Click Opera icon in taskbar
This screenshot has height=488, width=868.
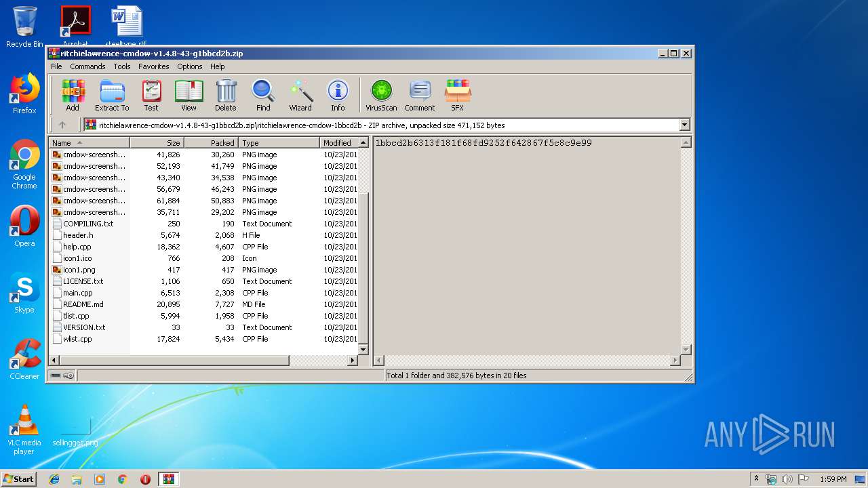[145, 479]
